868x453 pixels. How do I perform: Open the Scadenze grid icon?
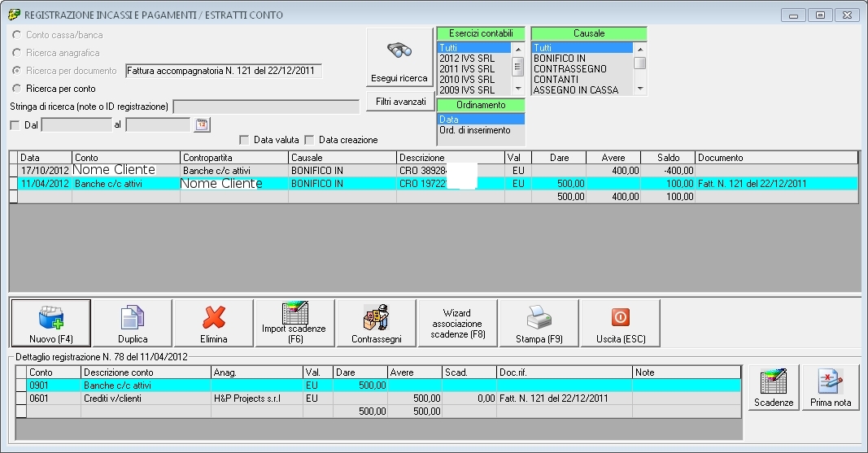[774, 383]
